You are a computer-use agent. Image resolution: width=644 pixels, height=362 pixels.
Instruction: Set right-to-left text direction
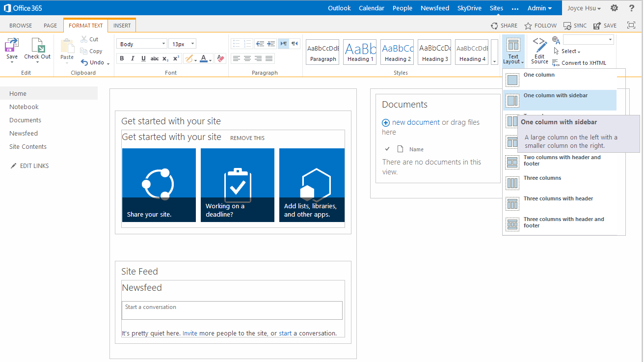coord(295,44)
